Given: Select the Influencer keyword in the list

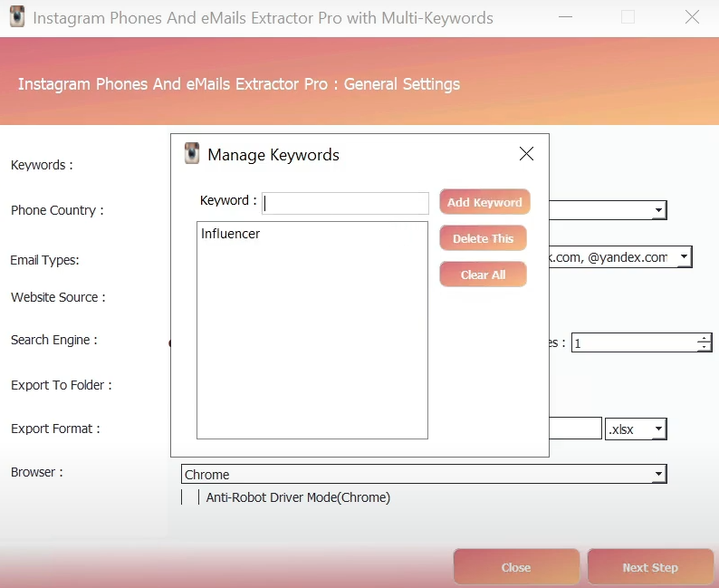Looking at the screenshot, I should [x=231, y=234].
